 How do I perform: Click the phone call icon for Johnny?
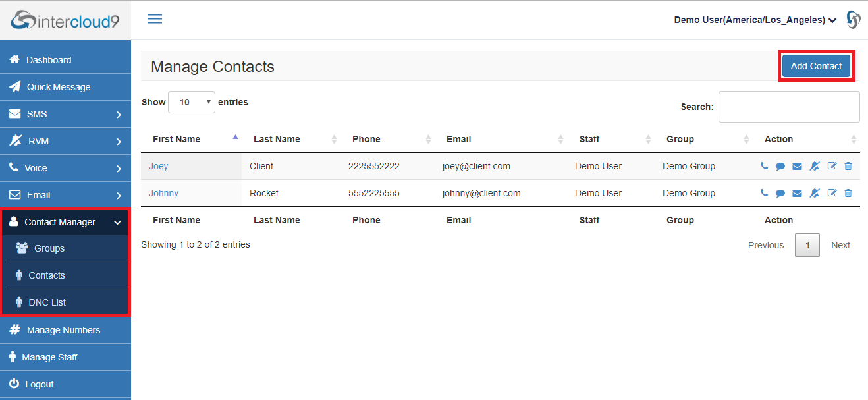pyautogui.click(x=764, y=193)
